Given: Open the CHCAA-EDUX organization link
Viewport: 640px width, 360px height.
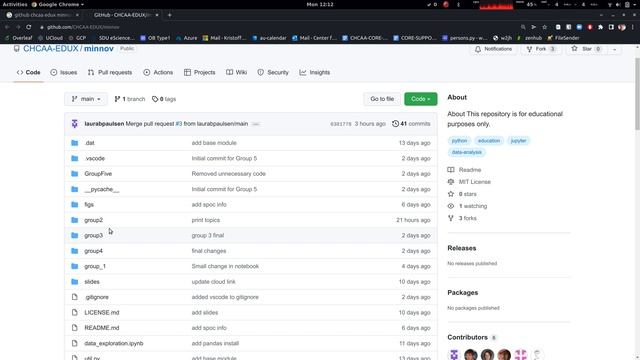Looking at the screenshot, I should point(51,49).
